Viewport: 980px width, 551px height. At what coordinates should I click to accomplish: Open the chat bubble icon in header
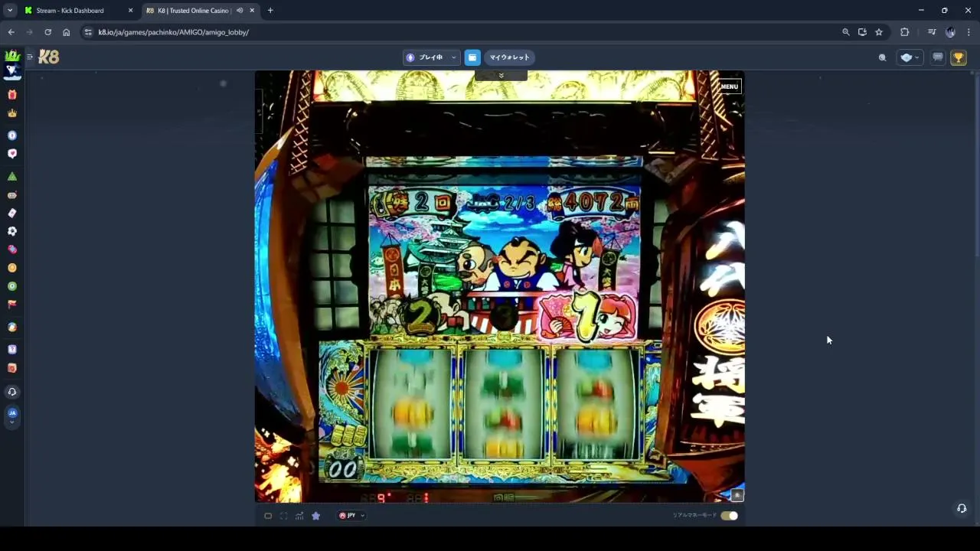[x=937, y=57]
